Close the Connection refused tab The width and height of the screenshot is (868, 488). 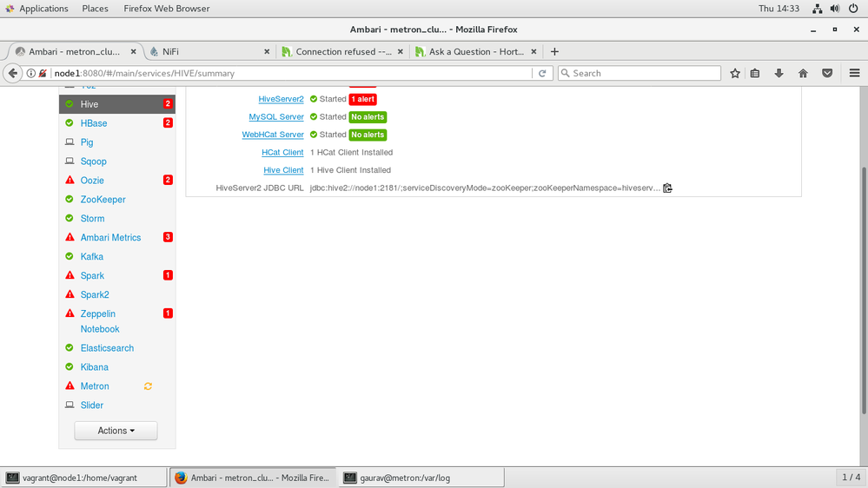point(401,51)
